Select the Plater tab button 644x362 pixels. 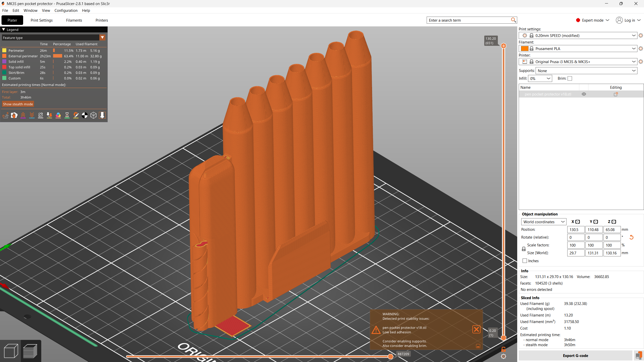point(12,20)
